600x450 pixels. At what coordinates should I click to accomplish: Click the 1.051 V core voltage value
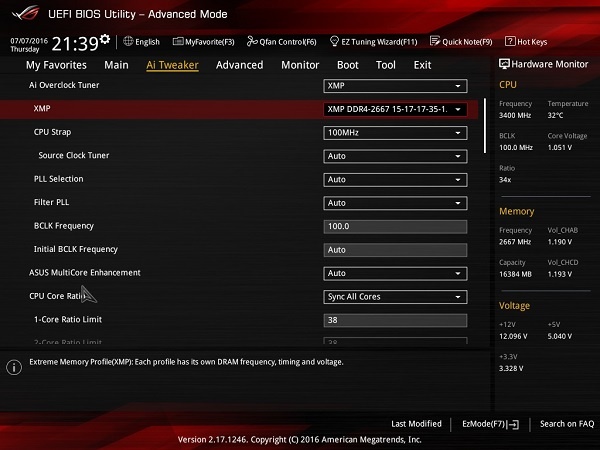tap(560, 148)
